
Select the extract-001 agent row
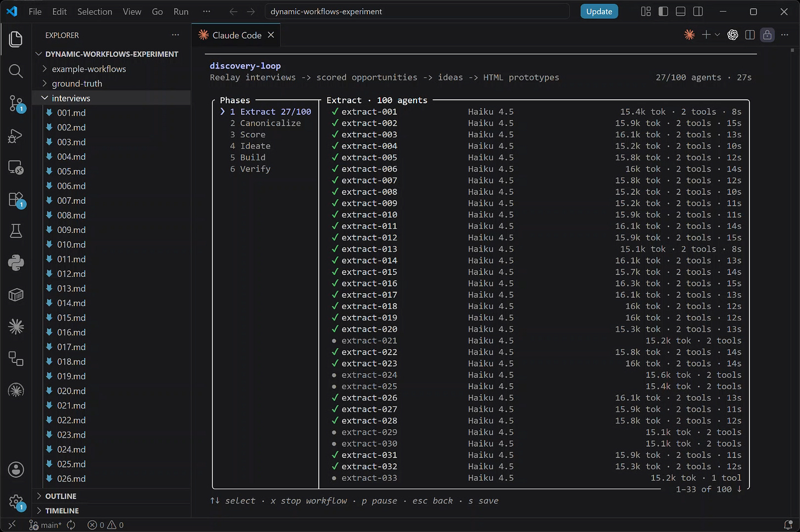coord(536,111)
